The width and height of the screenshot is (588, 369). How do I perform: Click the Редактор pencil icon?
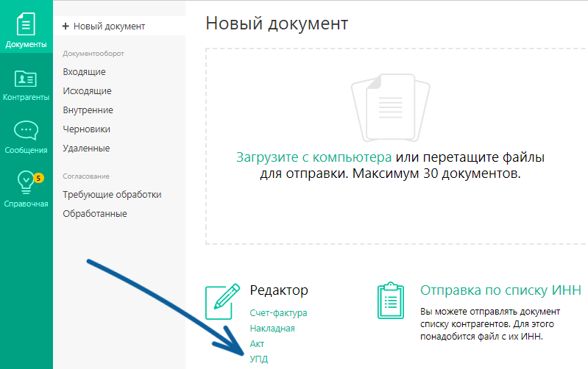(x=222, y=301)
